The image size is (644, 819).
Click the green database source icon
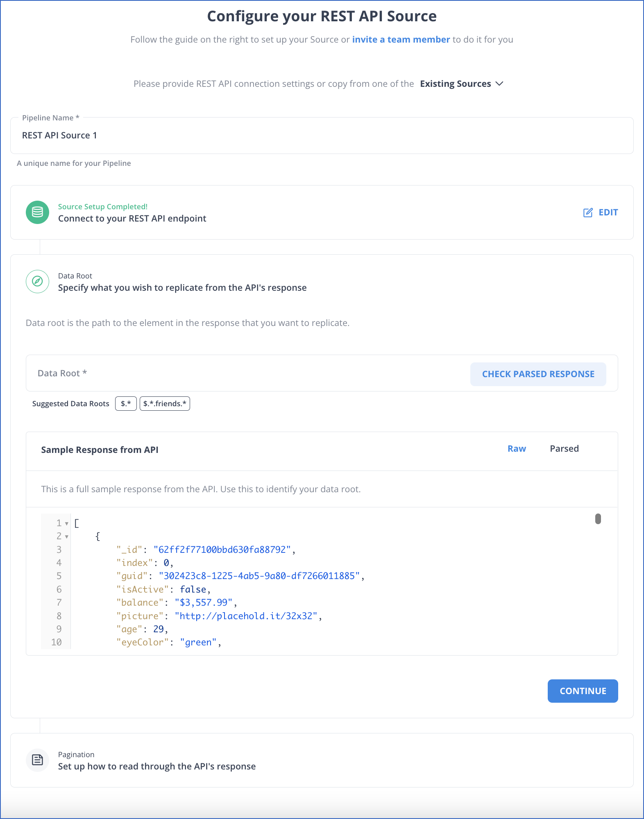click(x=37, y=212)
